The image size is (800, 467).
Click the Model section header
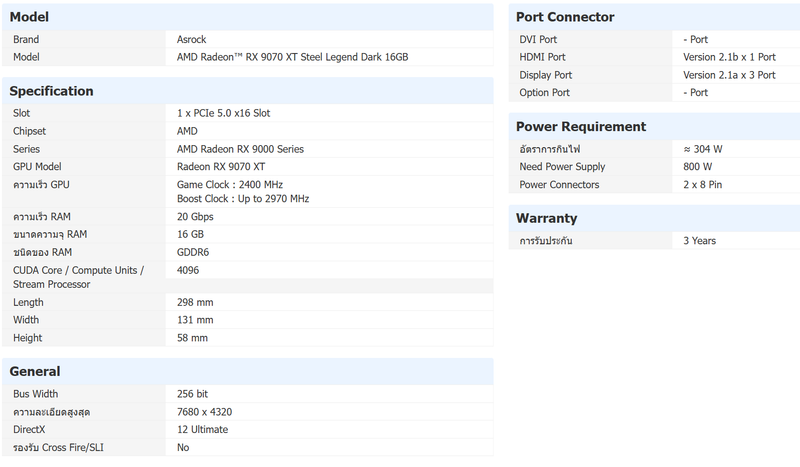pyautogui.click(x=29, y=17)
